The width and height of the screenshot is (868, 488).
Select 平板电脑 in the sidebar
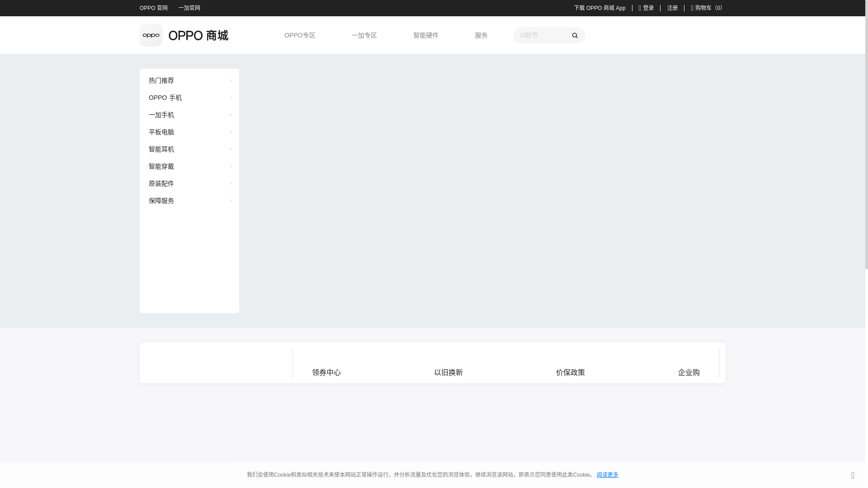point(161,132)
